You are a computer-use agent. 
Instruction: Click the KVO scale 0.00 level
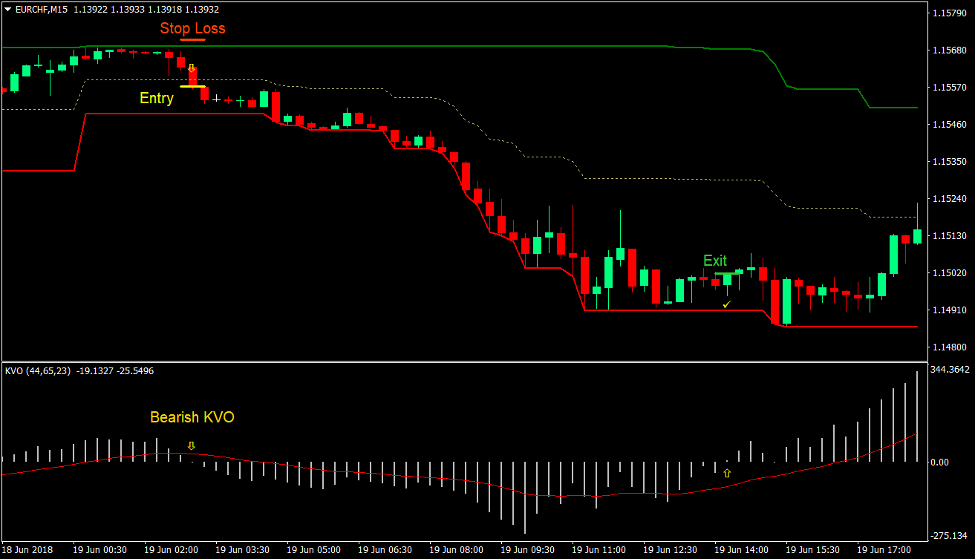(x=940, y=462)
